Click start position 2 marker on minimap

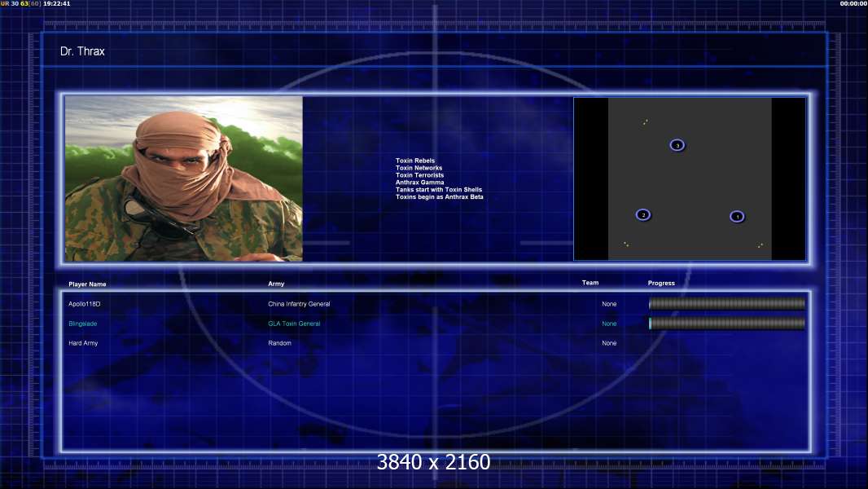[642, 215]
